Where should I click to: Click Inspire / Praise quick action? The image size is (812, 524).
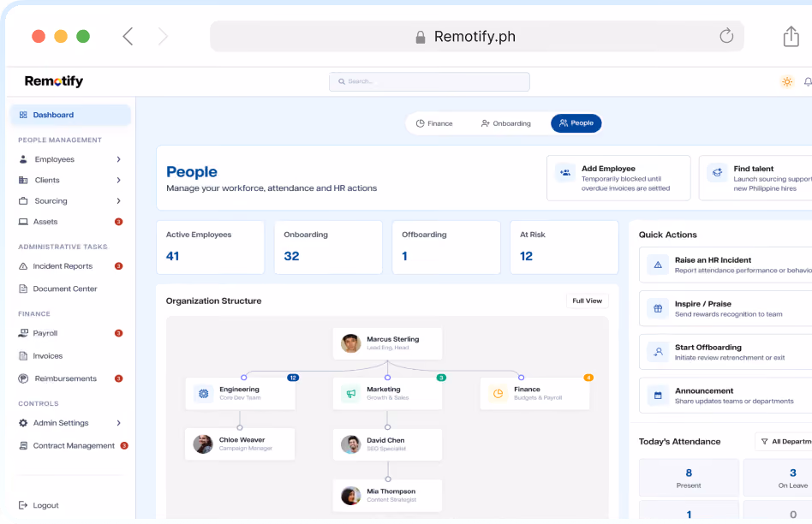pyautogui.click(x=725, y=308)
